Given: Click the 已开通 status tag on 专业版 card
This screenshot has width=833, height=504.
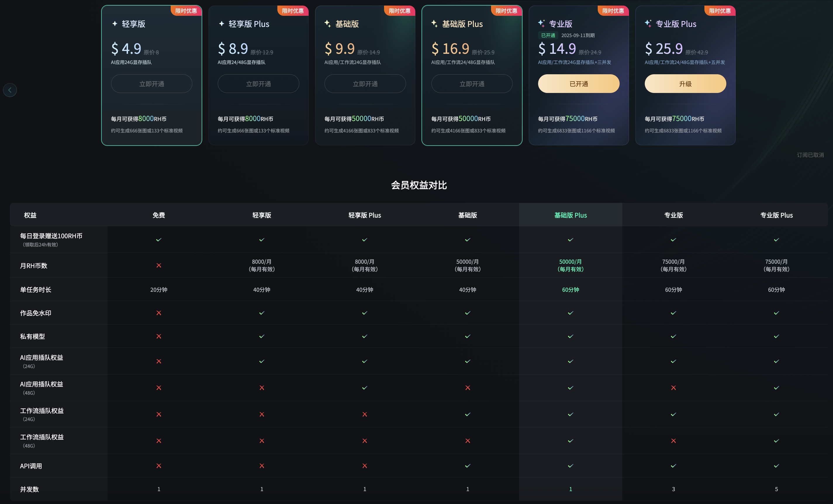Looking at the screenshot, I should coord(548,35).
